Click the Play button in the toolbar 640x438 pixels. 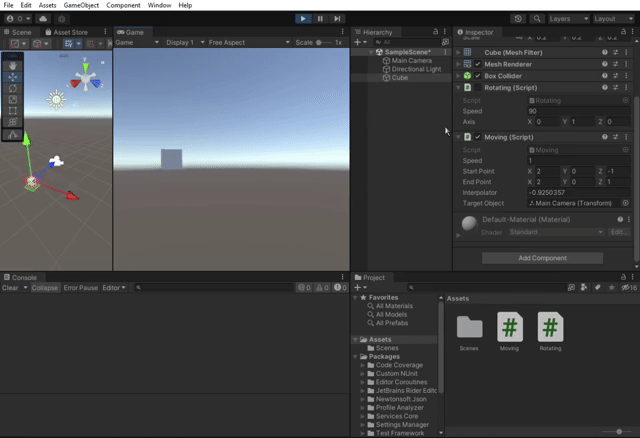pos(304,18)
